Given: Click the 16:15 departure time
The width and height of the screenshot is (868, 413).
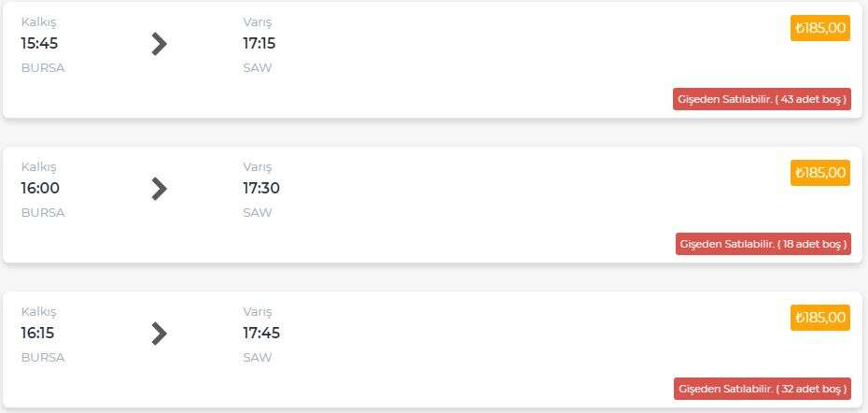Looking at the screenshot, I should point(39,333).
